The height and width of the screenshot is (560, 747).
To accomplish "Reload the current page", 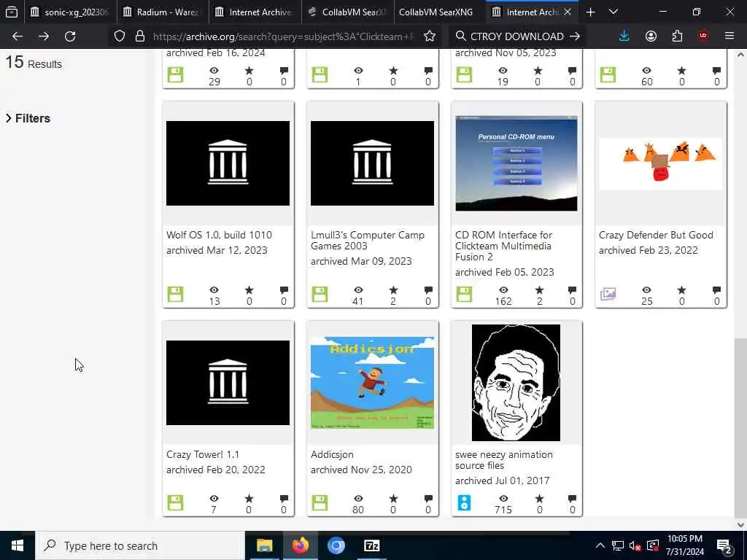I will 70,36.
